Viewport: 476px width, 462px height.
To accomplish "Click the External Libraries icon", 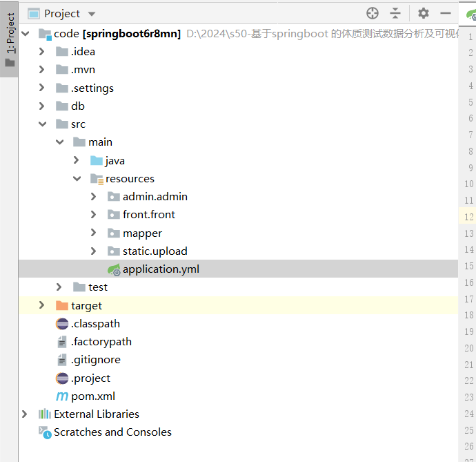I will pyautogui.click(x=45, y=414).
